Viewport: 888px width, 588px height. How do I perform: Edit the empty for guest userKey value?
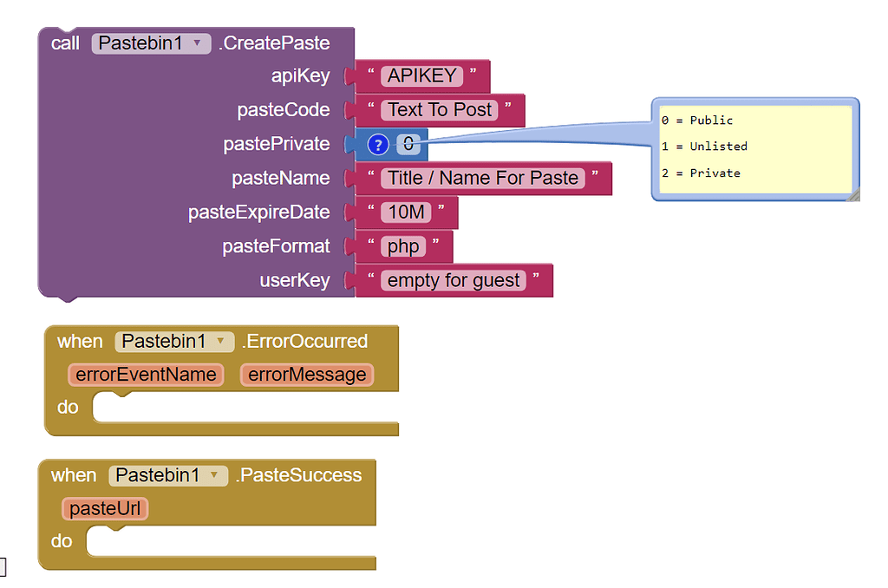(x=452, y=279)
